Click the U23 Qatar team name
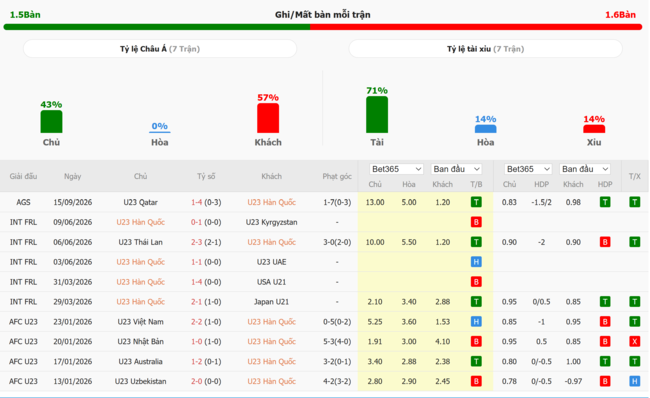This screenshot has height=398, width=650. 141,202
